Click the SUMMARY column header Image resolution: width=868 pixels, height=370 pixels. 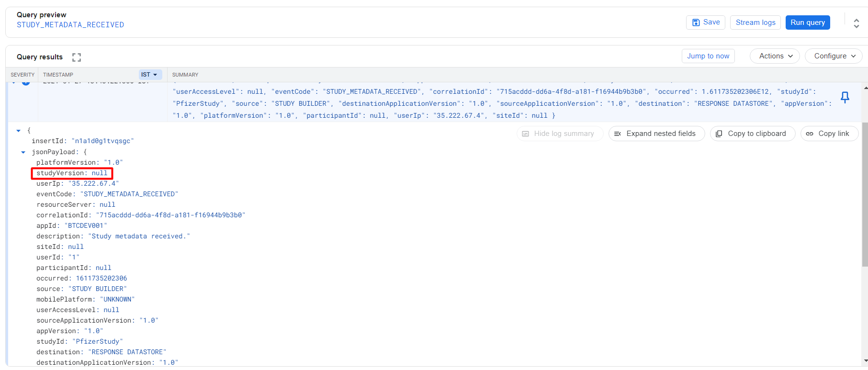(x=185, y=75)
